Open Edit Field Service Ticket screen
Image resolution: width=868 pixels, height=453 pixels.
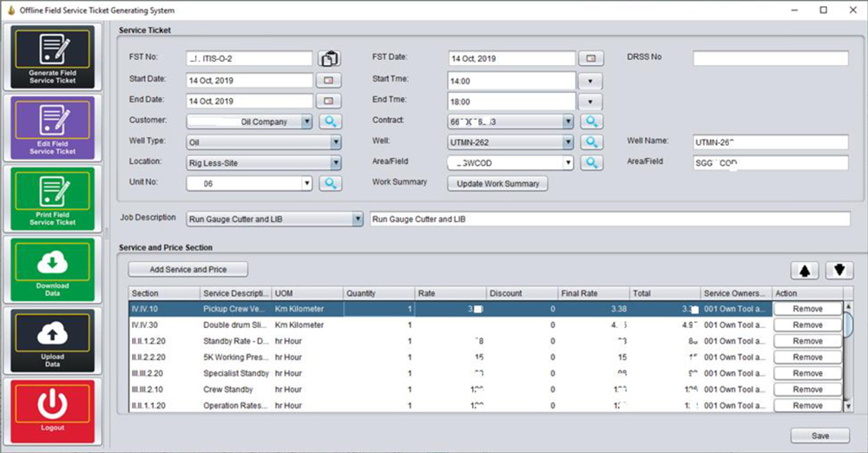pyautogui.click(x=53, y=127)
